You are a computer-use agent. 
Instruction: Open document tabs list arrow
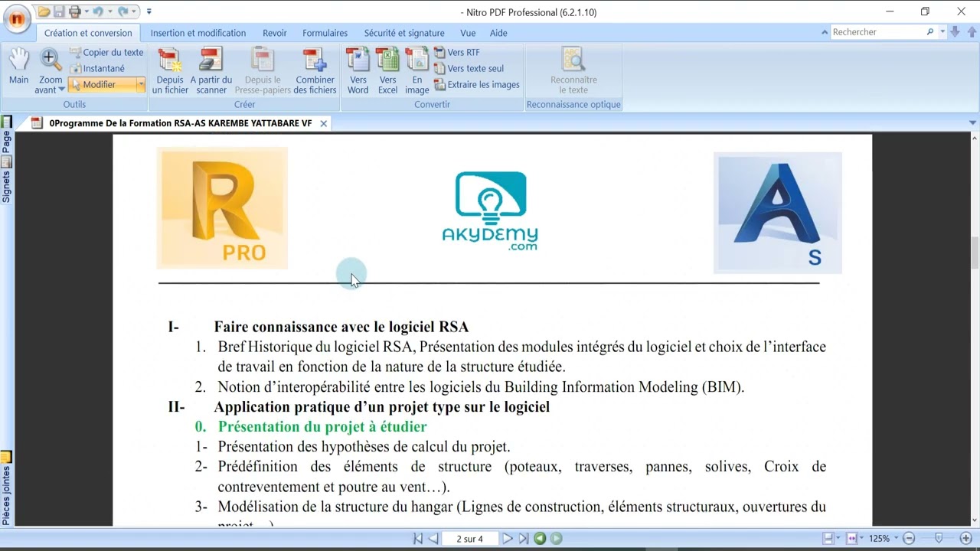click(973, 123)
